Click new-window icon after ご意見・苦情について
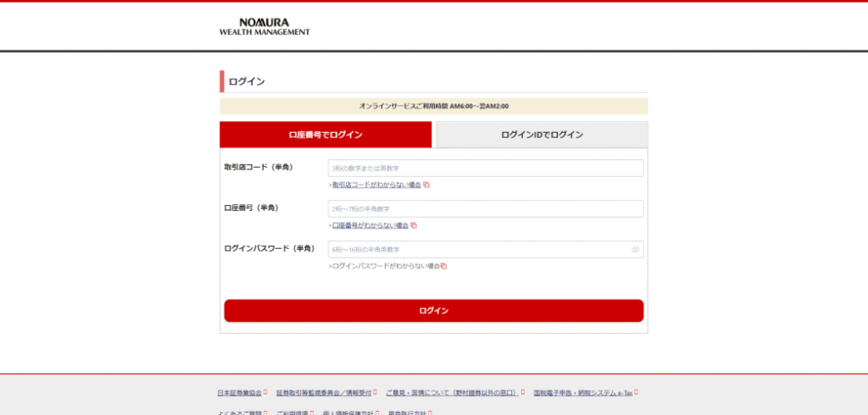Viewport: 868px width, 415px height. tap(523, 393)
